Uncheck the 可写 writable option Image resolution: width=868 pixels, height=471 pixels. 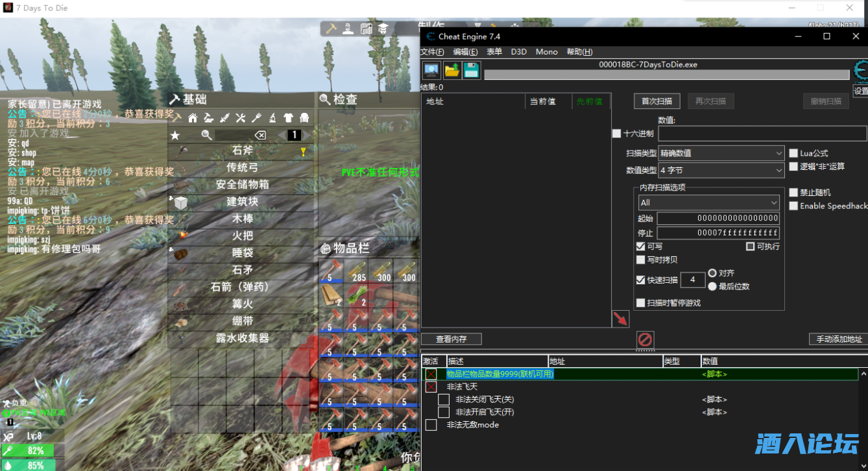tap(641, 247)
